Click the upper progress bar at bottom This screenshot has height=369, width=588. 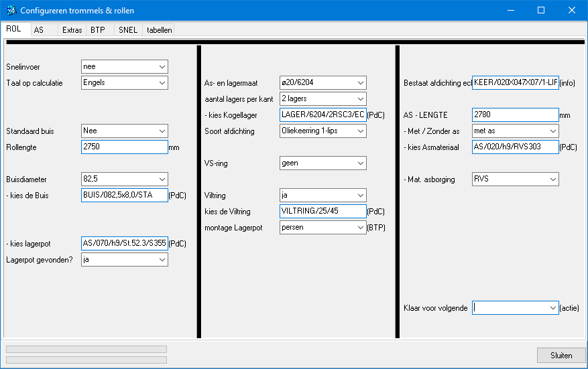pos(86,349)
